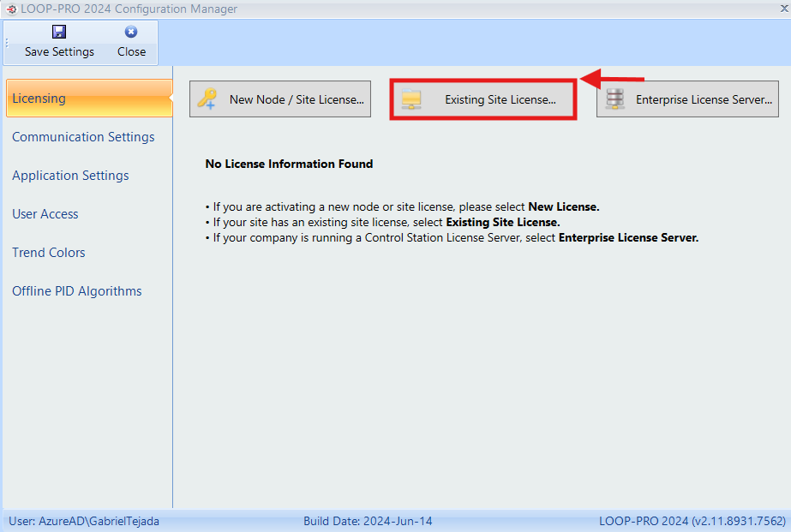Click the Build Date: 2024-Jun-14 status text

point(368,521)
